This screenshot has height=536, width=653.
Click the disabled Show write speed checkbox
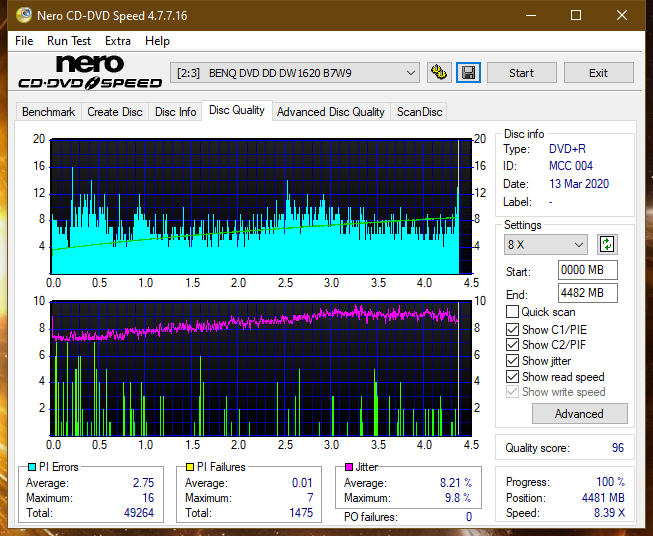pos(512,392)
